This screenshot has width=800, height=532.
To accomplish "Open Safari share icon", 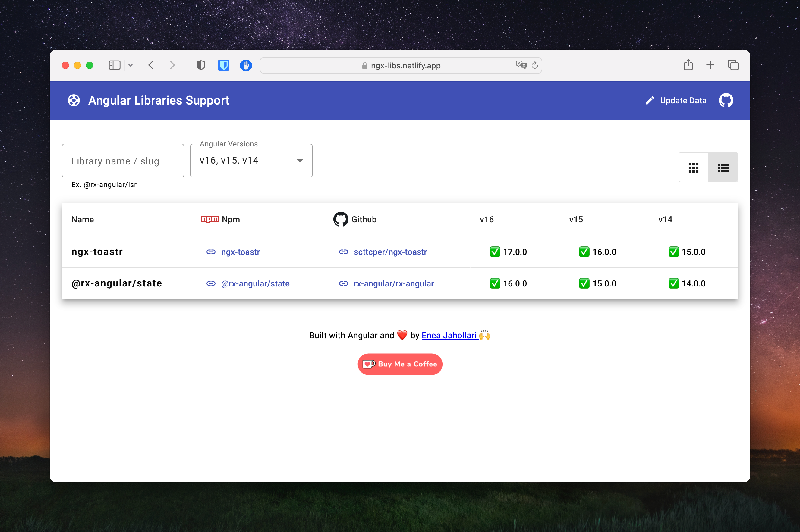I will tap(688, 65).
